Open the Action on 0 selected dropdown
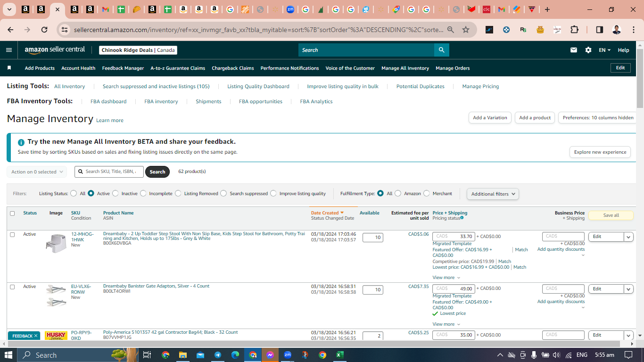 [37, 172]
